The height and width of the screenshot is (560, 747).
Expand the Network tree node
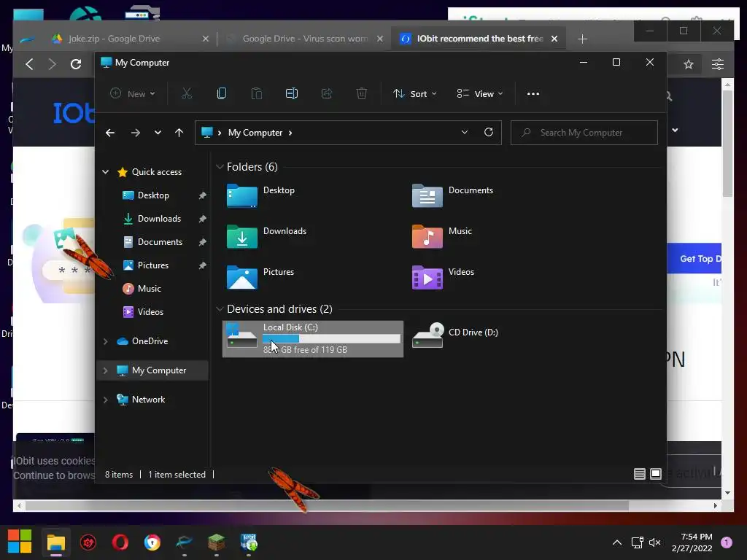coord(105,400)
